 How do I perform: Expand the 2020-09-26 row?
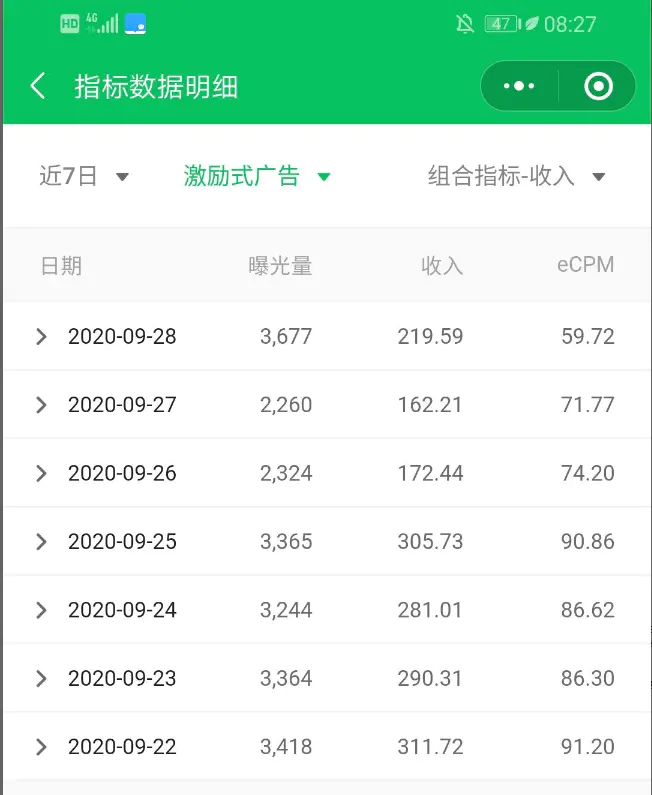[41, 473]
